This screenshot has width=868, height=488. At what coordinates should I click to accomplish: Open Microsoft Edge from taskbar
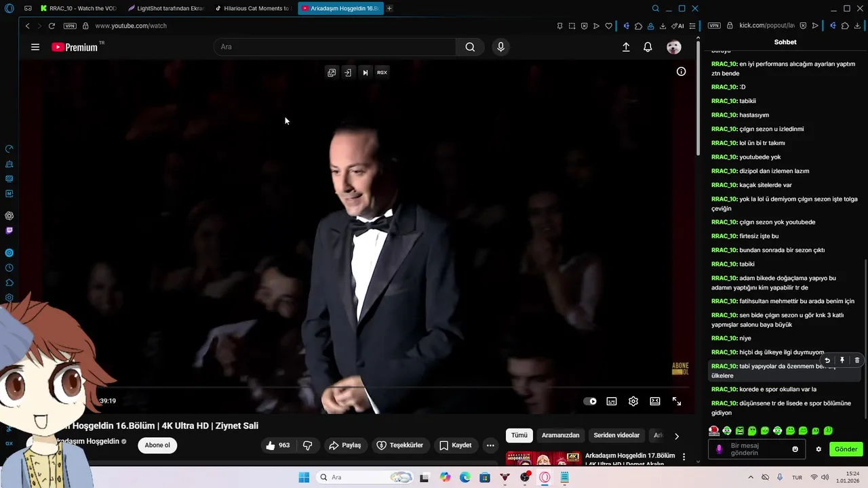(x=465, y=477)
